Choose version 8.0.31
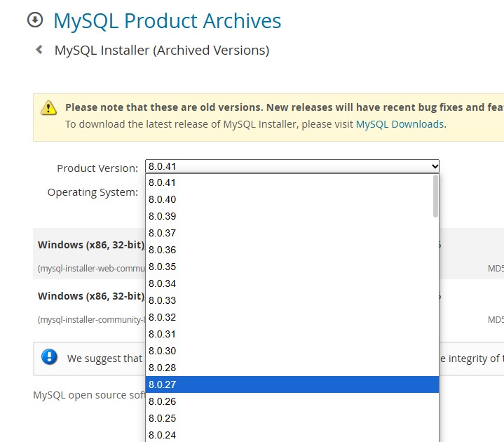504x442 pixels. tap(292, 334)
